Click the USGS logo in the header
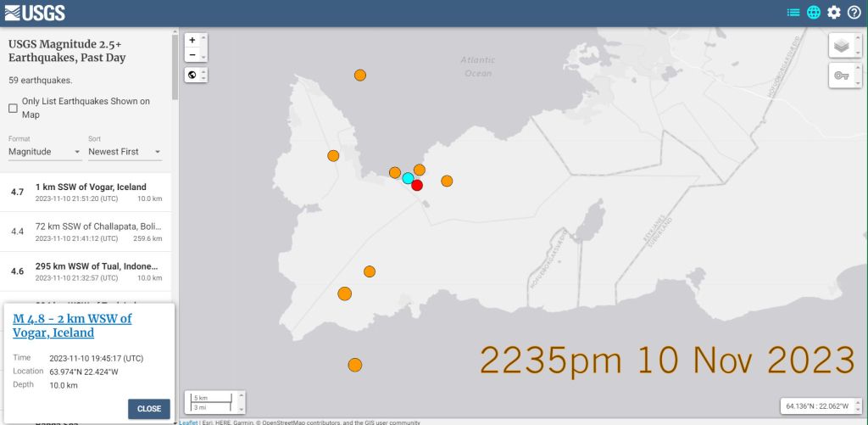 (35, 13)
